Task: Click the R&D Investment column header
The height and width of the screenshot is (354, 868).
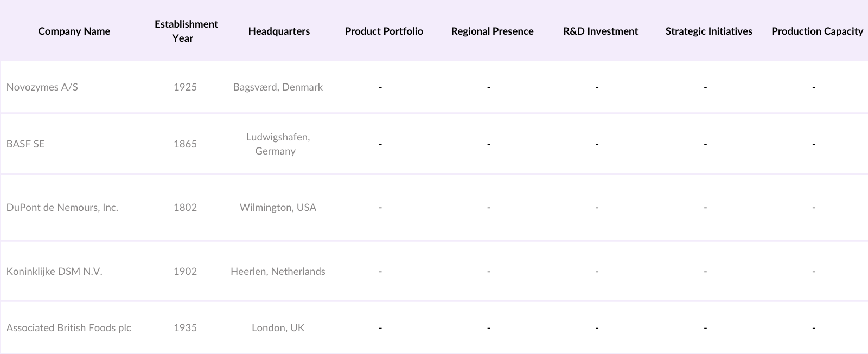Action: point(601,31)
